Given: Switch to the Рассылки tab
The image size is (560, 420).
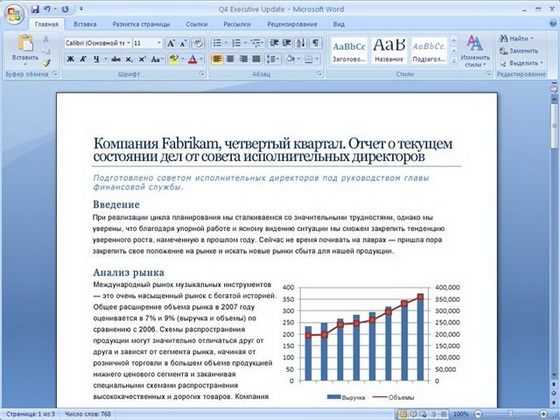Looking at the screenshot, I should (237, 24).
